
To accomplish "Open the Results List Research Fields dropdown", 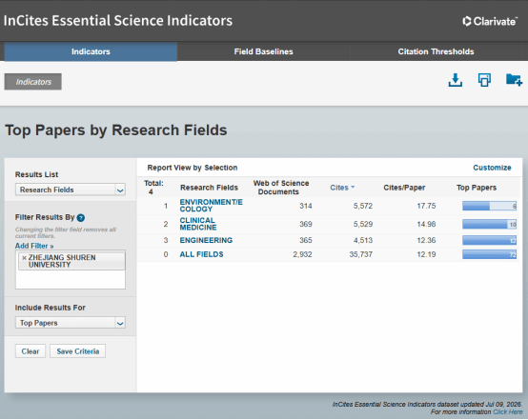I will pos(71,190).
